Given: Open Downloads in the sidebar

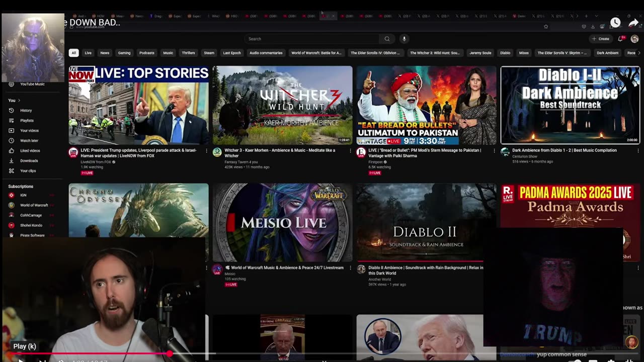Looking at the screenshot, I should 29,161.
